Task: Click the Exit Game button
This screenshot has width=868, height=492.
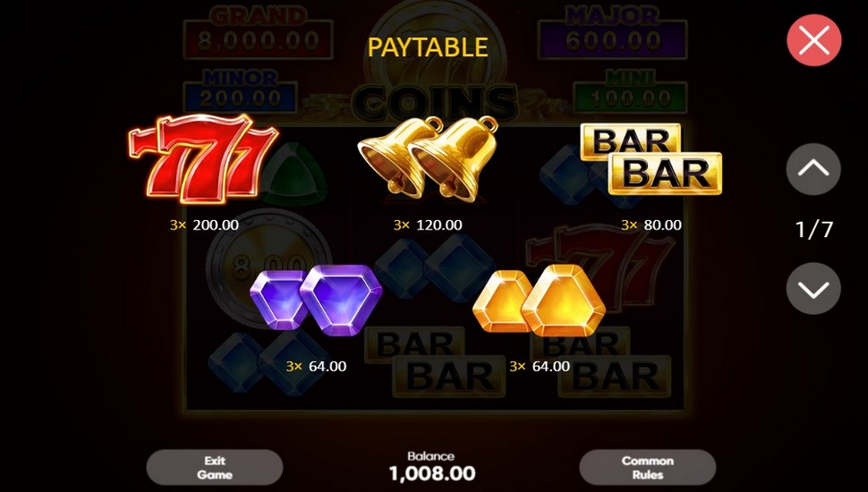Action: [215, 467]
